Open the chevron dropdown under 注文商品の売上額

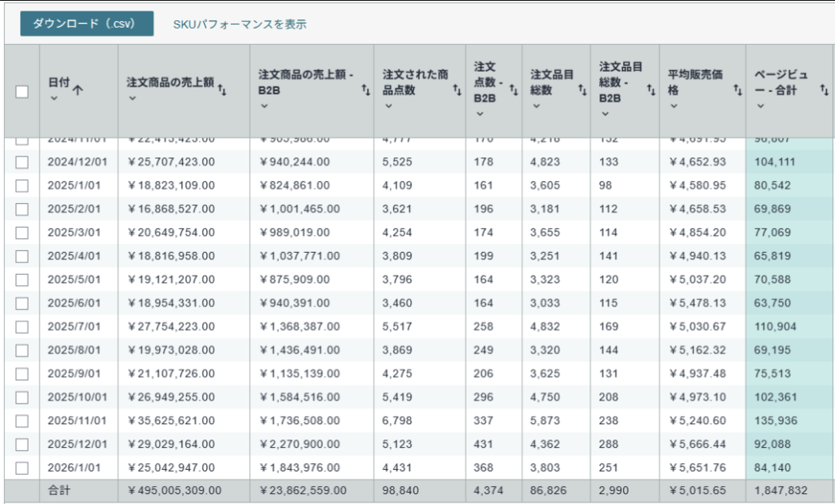132,99
